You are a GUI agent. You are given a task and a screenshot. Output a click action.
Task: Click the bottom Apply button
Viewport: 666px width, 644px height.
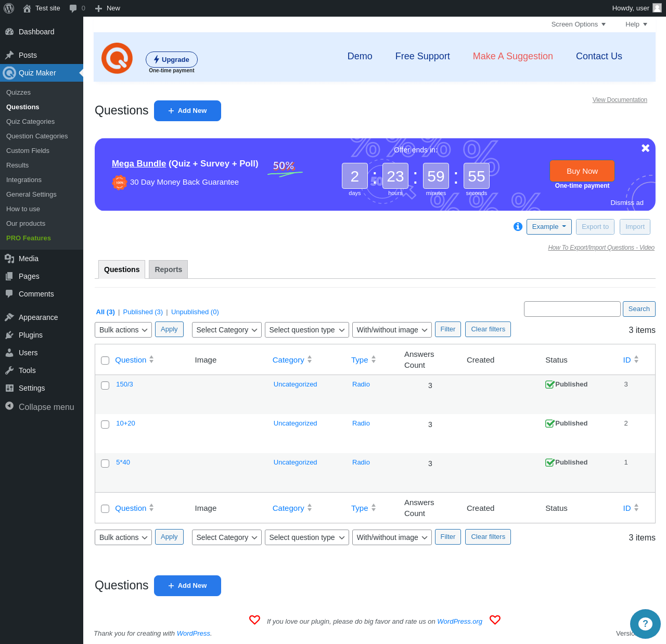[x=169, y=537]
